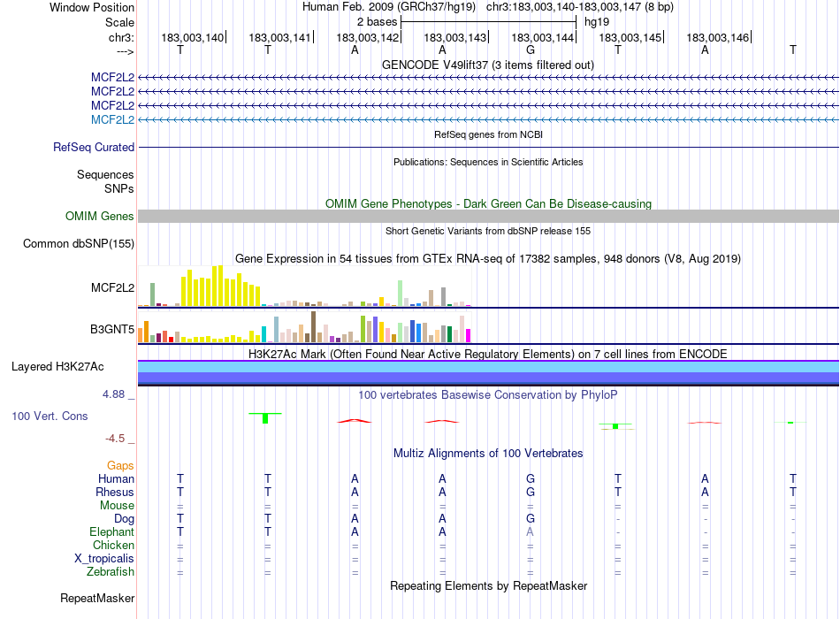
Task: Select the Rhesus alignment row label
Action: [115, 492]
